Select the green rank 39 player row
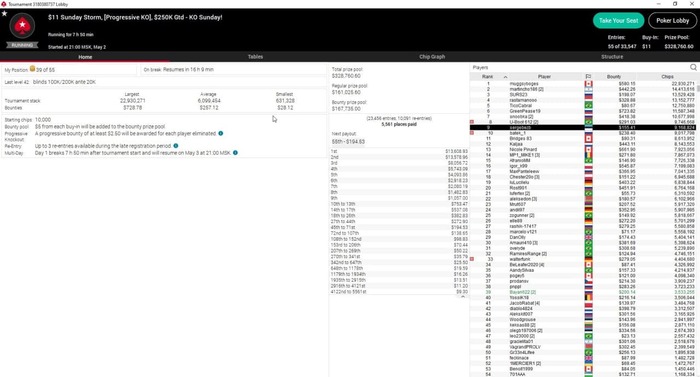Image resolution: width=700 pixels, height=377 pixels. coord(583,292)
